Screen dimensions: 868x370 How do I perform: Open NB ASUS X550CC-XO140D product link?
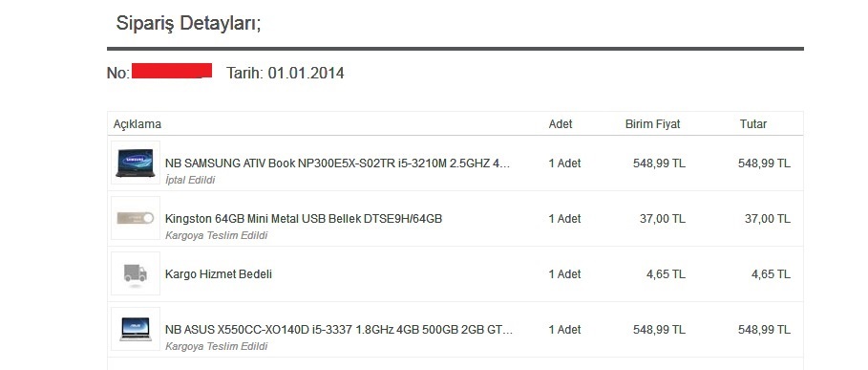click(339, 330)
